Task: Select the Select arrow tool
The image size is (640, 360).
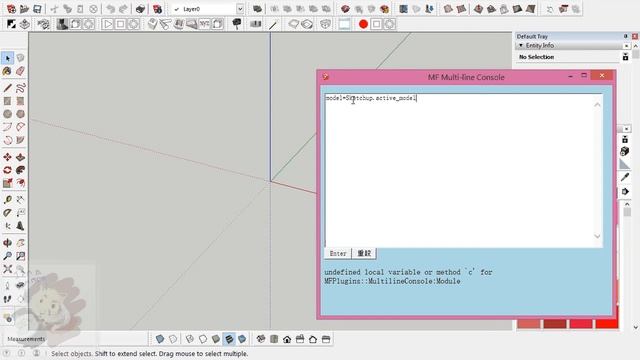Action: 8,58
